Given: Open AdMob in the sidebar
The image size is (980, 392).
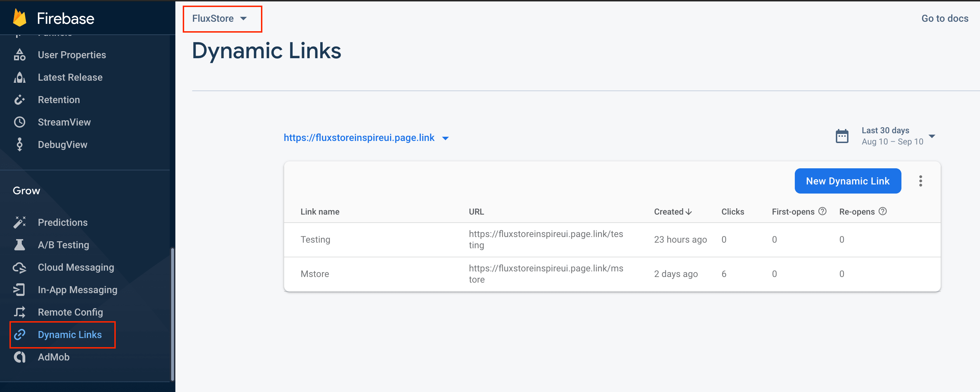Looking at the screenshot, I should 54,357.
